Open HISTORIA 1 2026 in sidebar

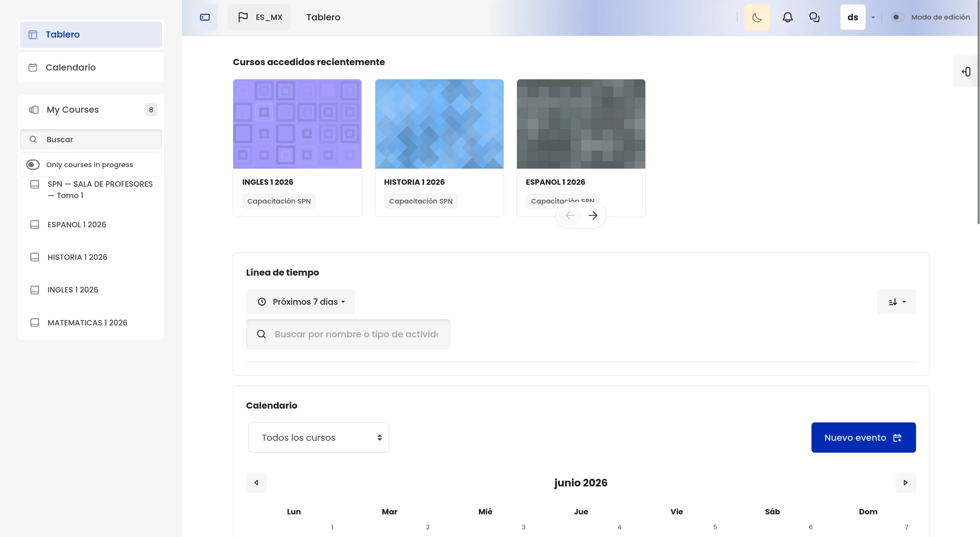tap(77, 257)
